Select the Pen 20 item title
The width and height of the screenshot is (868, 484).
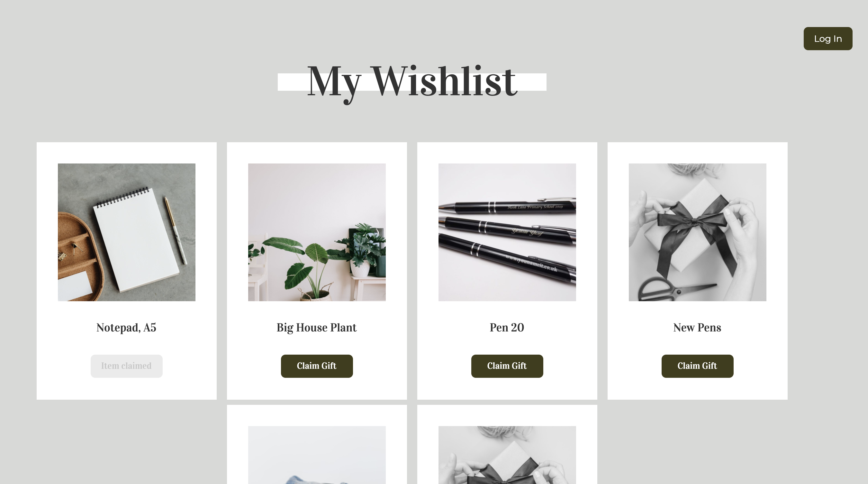tap(507, 328)
